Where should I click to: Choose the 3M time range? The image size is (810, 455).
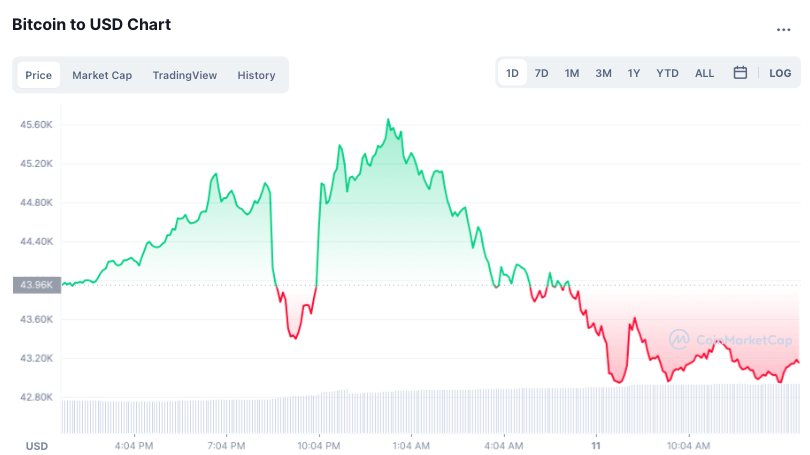(x=603, y=73)
